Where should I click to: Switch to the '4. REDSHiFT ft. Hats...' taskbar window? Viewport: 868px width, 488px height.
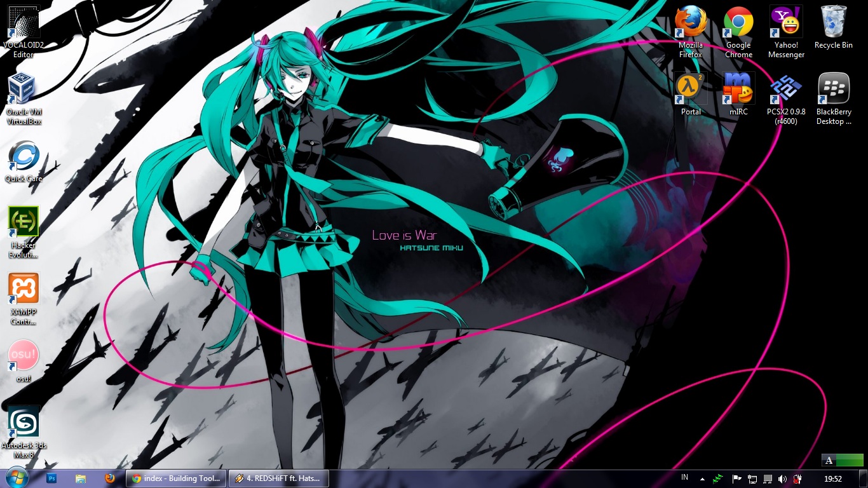pyautogui.click(x=278, y=478)
